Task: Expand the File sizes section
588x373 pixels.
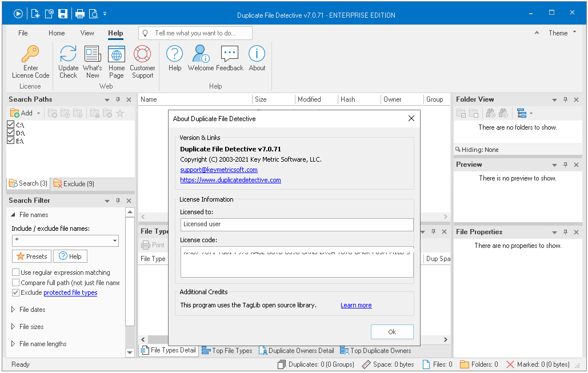Action: [x=13, y=327]
